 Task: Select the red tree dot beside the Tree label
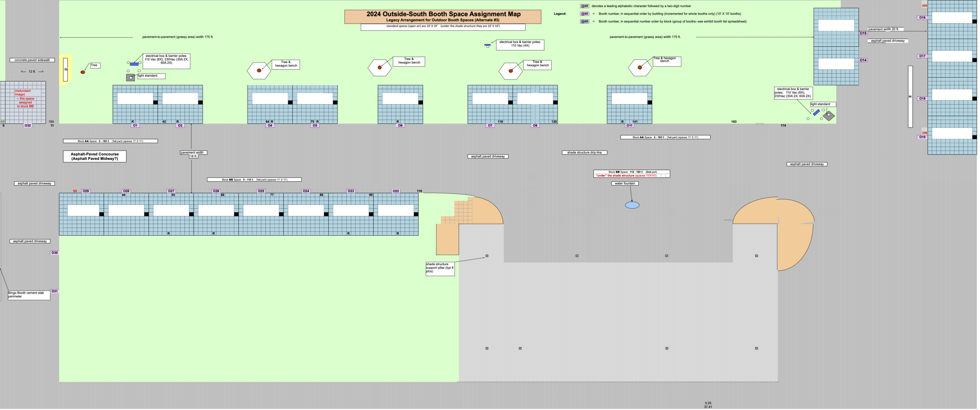coord(83,72)
